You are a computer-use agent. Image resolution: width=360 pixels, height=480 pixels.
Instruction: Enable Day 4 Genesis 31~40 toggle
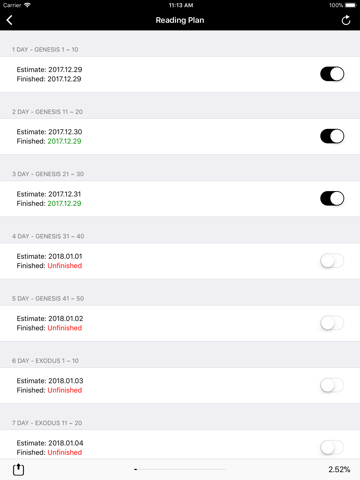[x=332, y=261]
